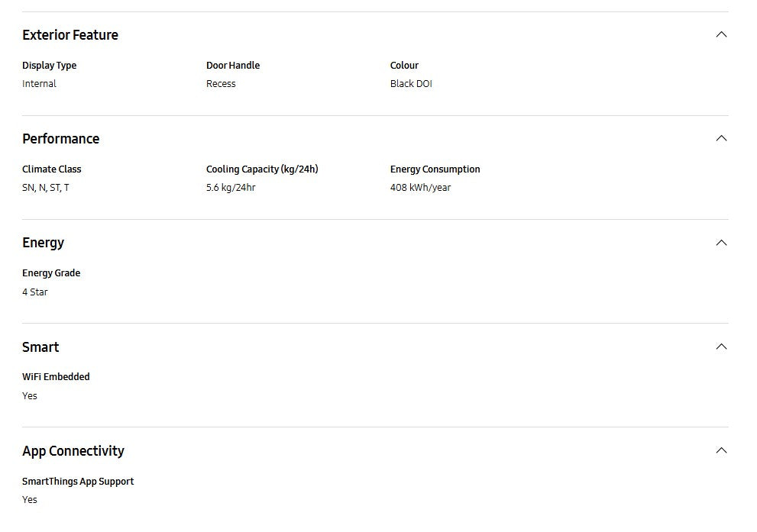
Task: Click the Energy Grade label
Action: 51,273
